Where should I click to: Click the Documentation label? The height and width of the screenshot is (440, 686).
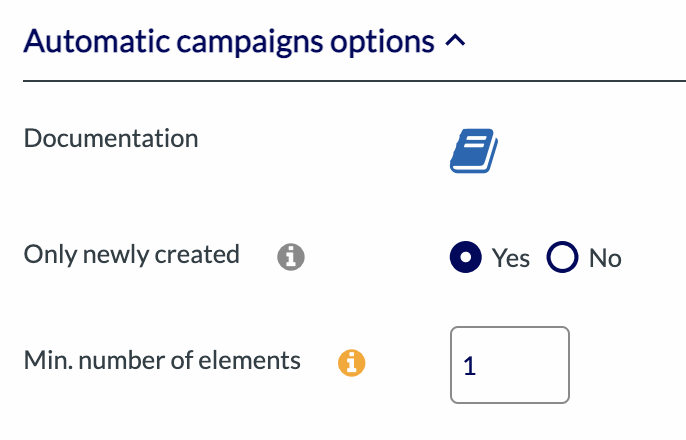(x=111, y=138)
